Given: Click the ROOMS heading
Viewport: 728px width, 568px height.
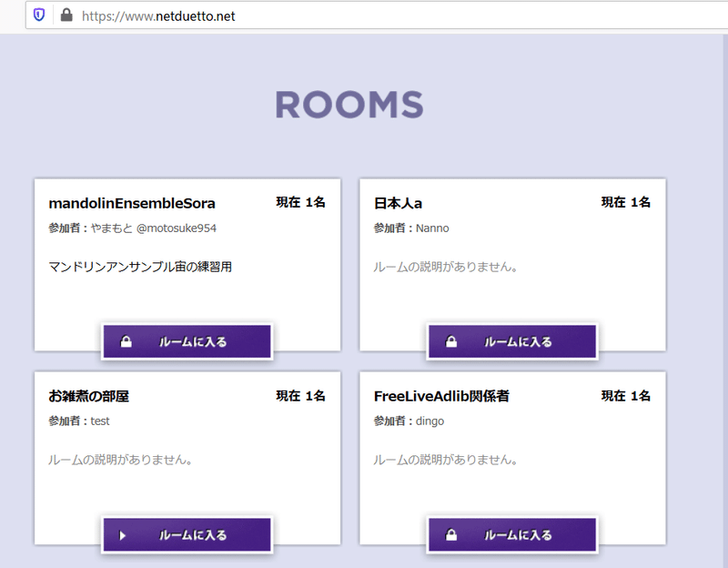Looking at the screenshot, I should (349, 105).
